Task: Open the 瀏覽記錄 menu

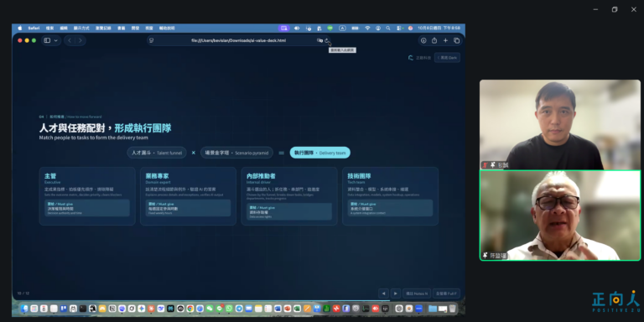Action: coord(103,28)
